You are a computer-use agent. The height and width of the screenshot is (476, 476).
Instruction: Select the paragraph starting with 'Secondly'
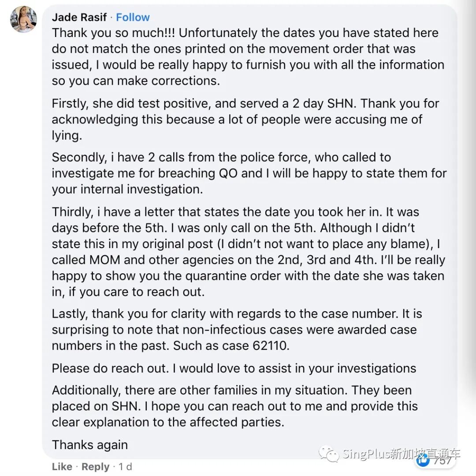click(249, 173)
